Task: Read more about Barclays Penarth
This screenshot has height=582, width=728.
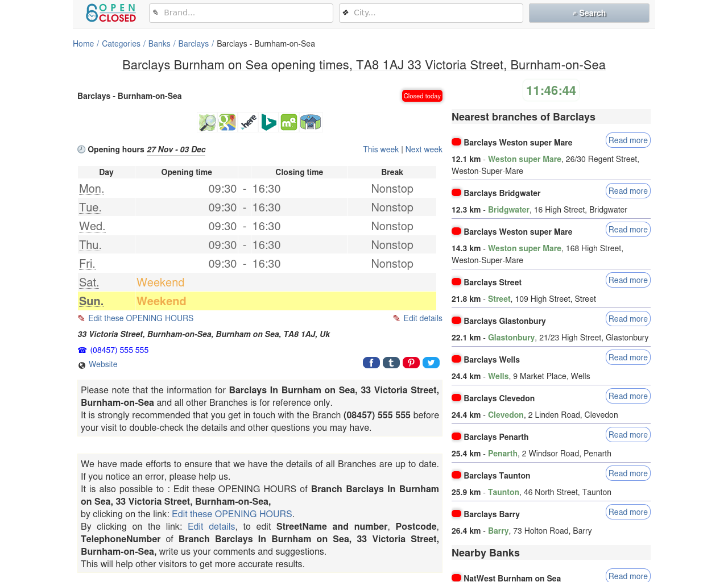Action: coord(628,435)
